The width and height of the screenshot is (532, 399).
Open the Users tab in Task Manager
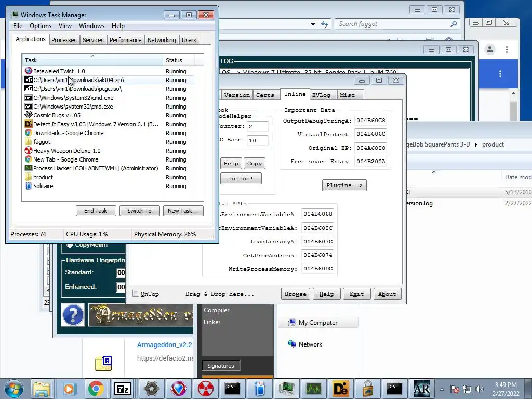tap(189, 40)
